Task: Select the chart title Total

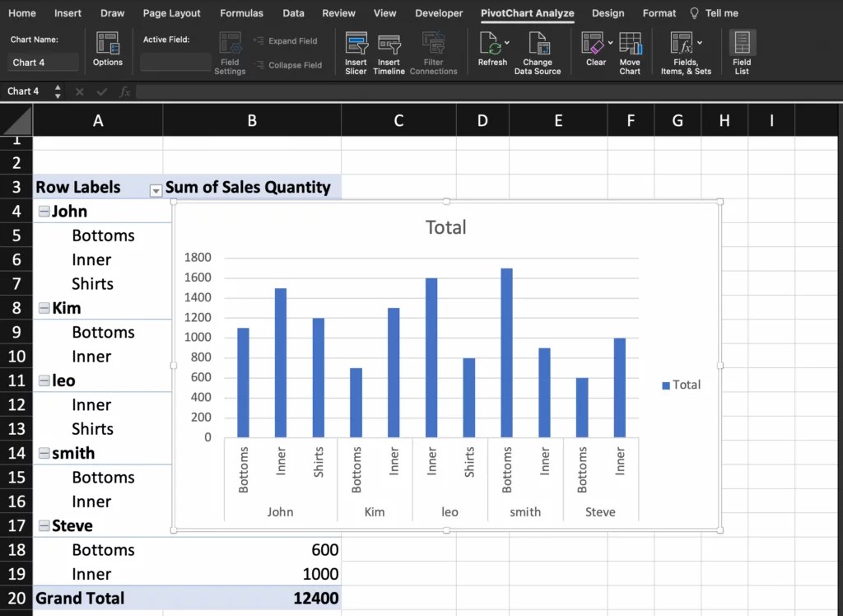Action: (x=445, y=227)
